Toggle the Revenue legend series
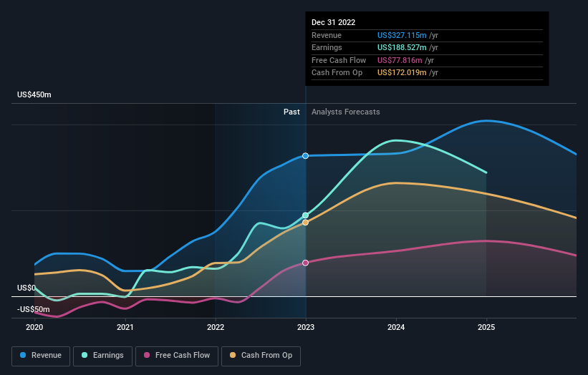This screenshot has width=588, height=375. click(41, 356)
